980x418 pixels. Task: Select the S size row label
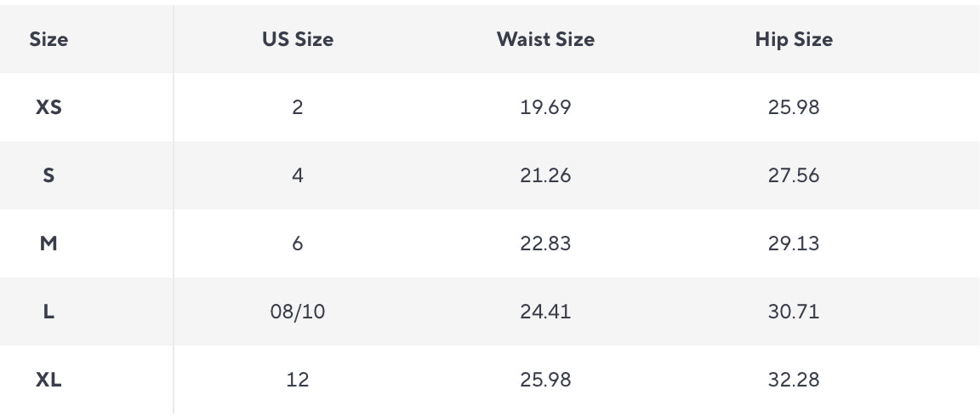(48, 175)
